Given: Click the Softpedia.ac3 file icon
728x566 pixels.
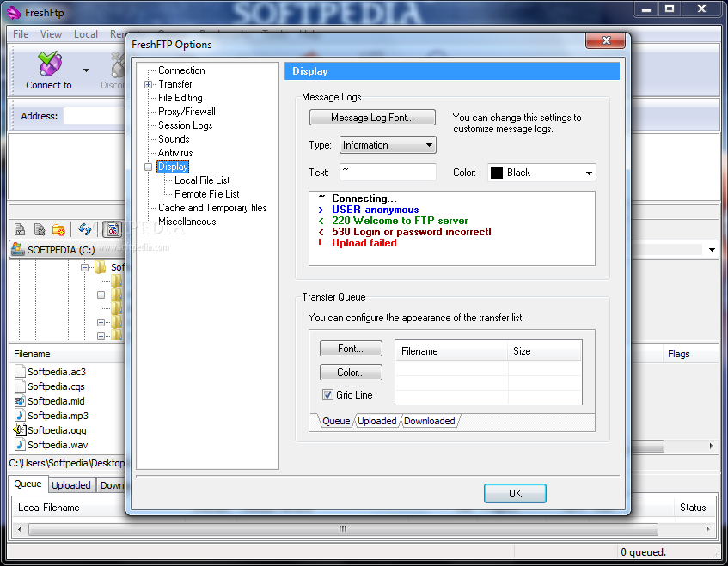Looking at the screenshot, I should pyautogui.click(x=20, y=371).
